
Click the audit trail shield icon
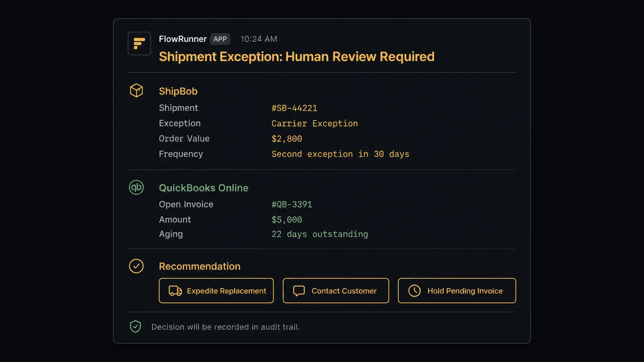coord(136,327)
